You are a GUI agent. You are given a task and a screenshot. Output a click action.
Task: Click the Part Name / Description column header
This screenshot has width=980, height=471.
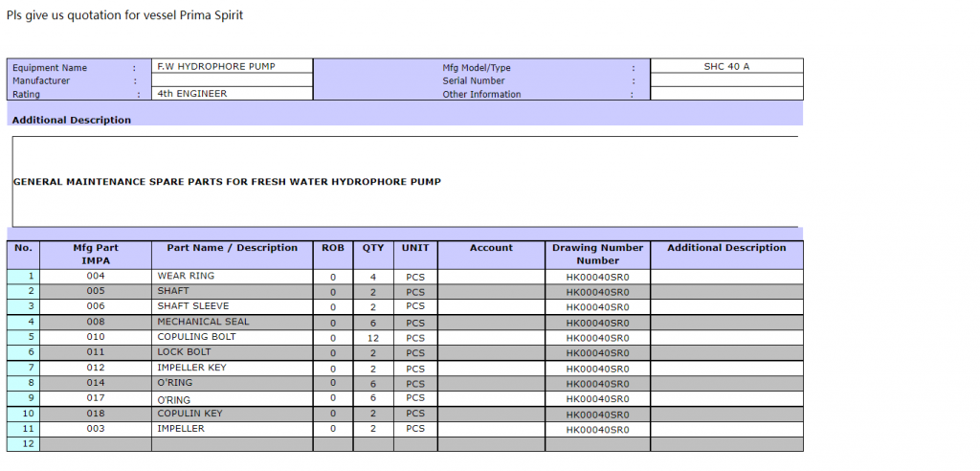click(233, 248)
